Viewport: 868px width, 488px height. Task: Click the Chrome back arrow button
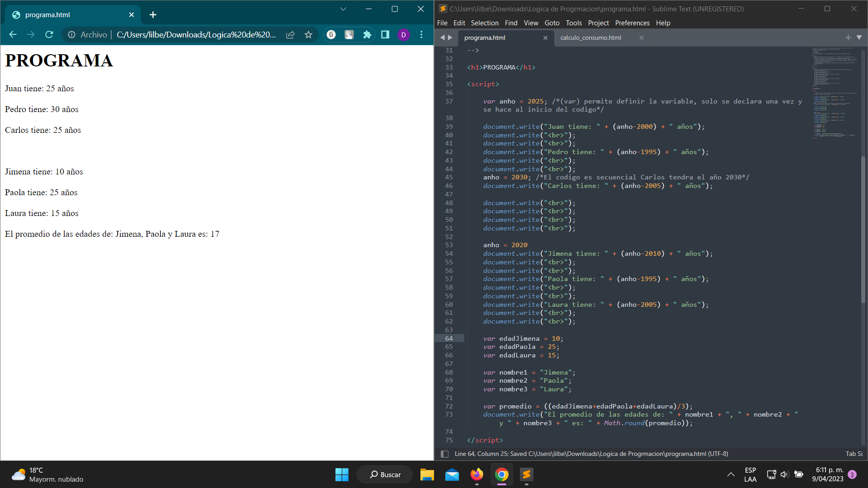[x=13, y=35]
